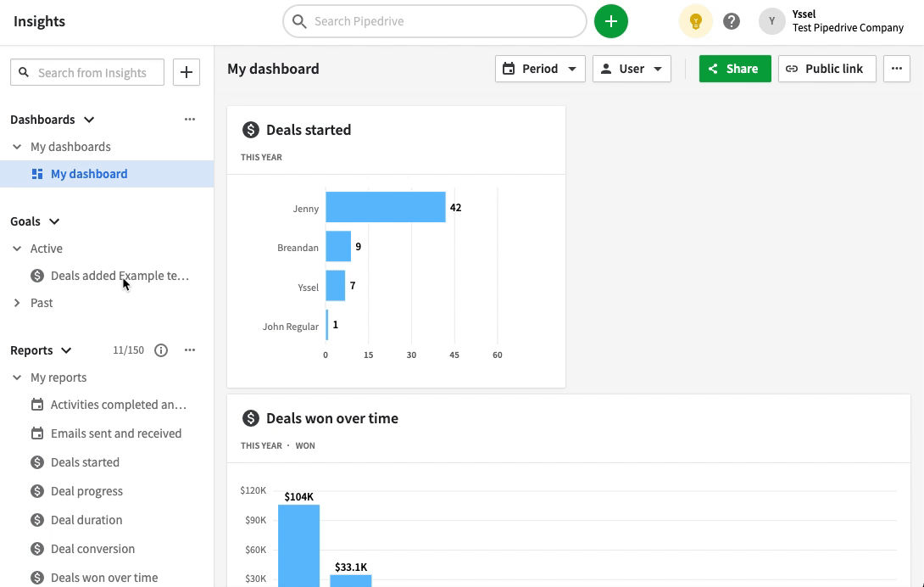
Task: Open the help question mark icon
Action: point(732,20)
